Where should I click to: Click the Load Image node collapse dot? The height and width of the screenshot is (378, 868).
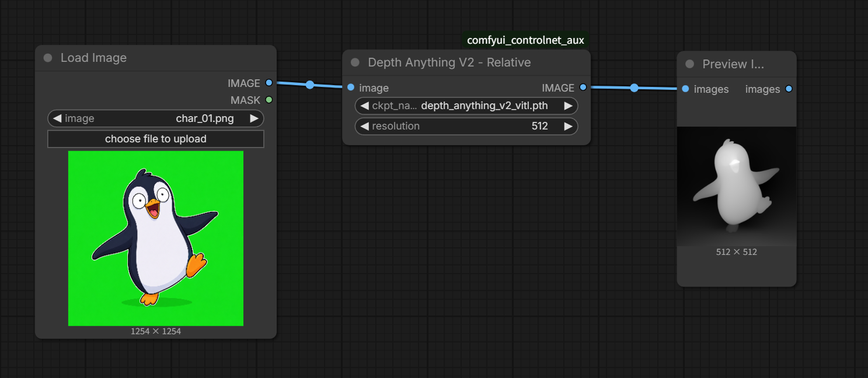coord(48,58)
